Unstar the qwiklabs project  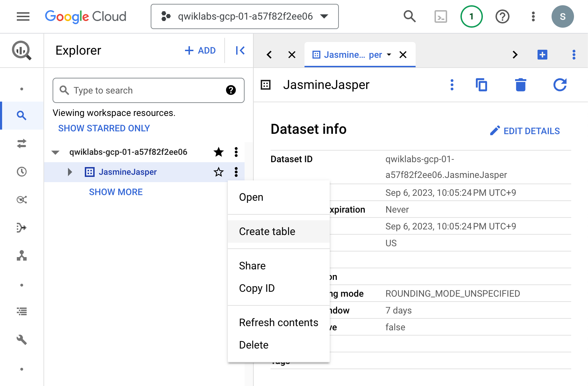[x=219, y=152]
